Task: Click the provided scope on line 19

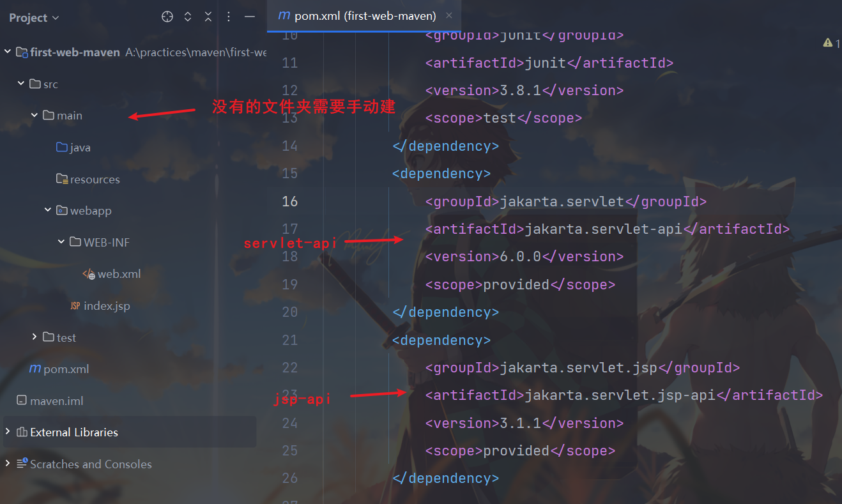Action: [516, 284]
